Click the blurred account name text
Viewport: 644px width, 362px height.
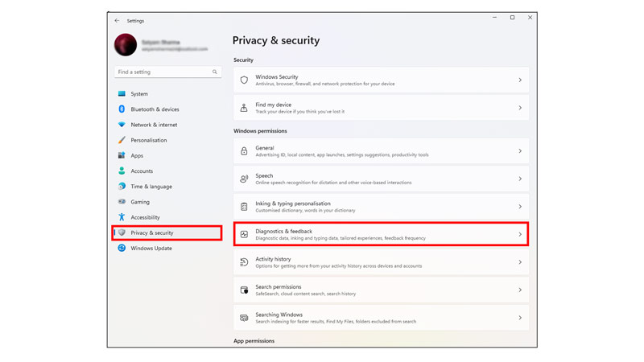point(160,43)
